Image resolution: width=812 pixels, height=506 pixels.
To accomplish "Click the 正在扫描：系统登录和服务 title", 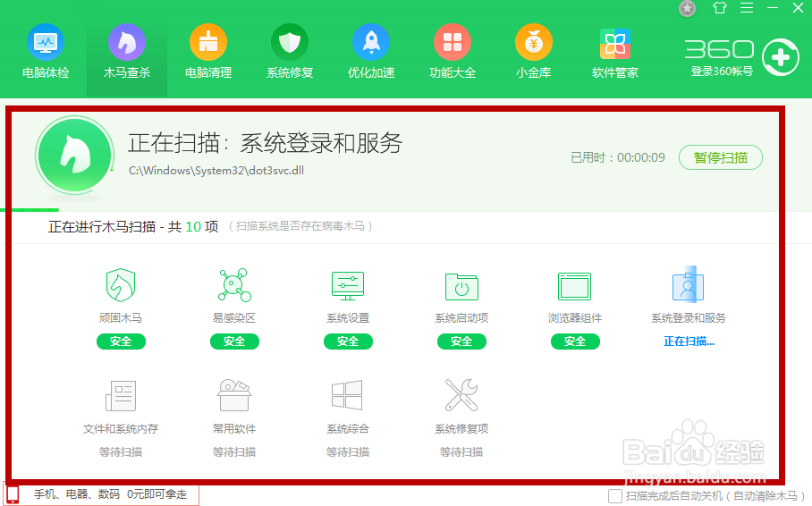I will (x=265, y=143).
